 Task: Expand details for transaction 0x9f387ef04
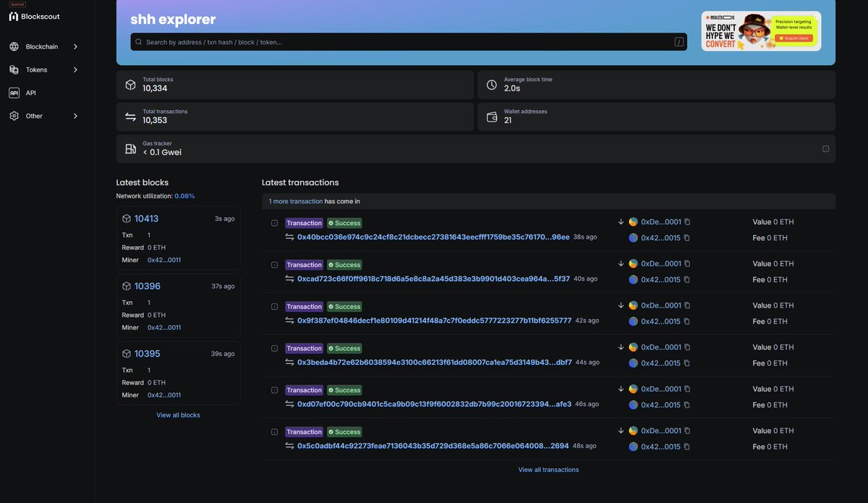pos(274,307)
